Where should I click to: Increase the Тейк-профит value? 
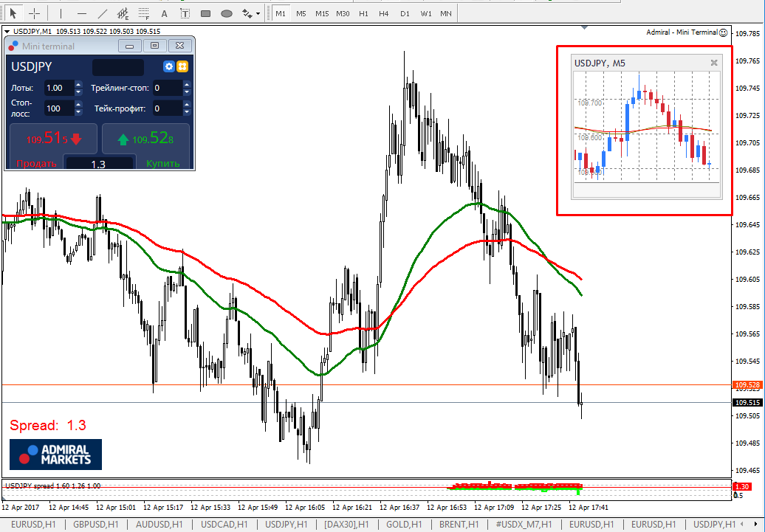point(187,104)
